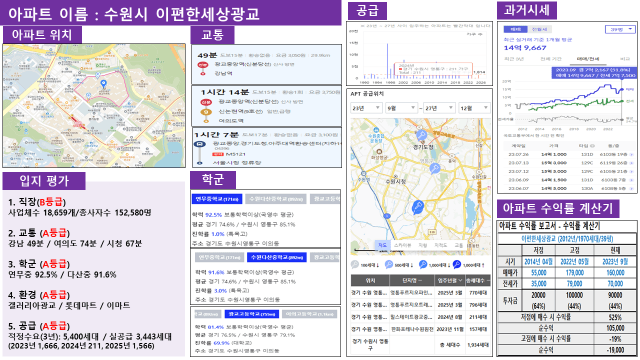The image size is (640, 360).
Task: Select the 교통 map type tab
Action: click(459, 245)
